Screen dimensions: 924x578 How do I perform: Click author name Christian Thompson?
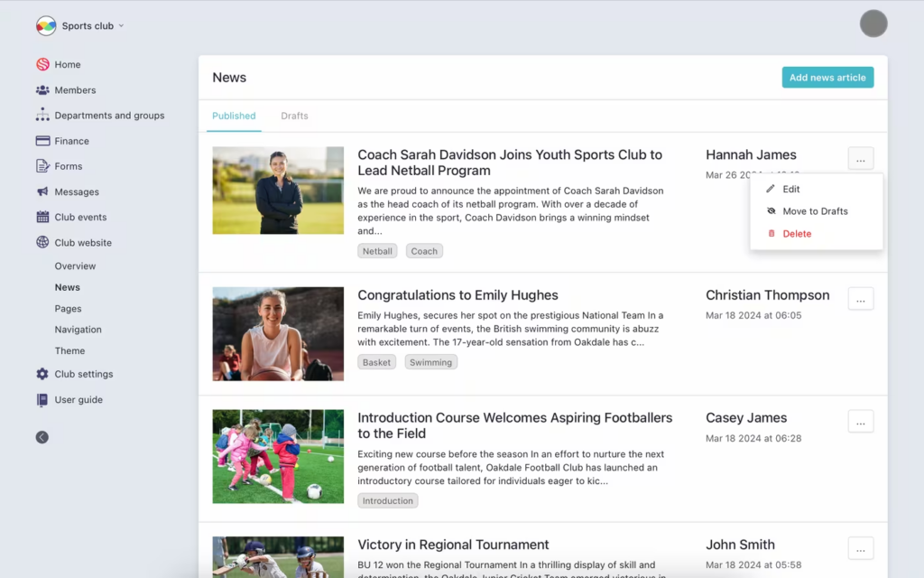pyautogui.click(x=767, y=295)
